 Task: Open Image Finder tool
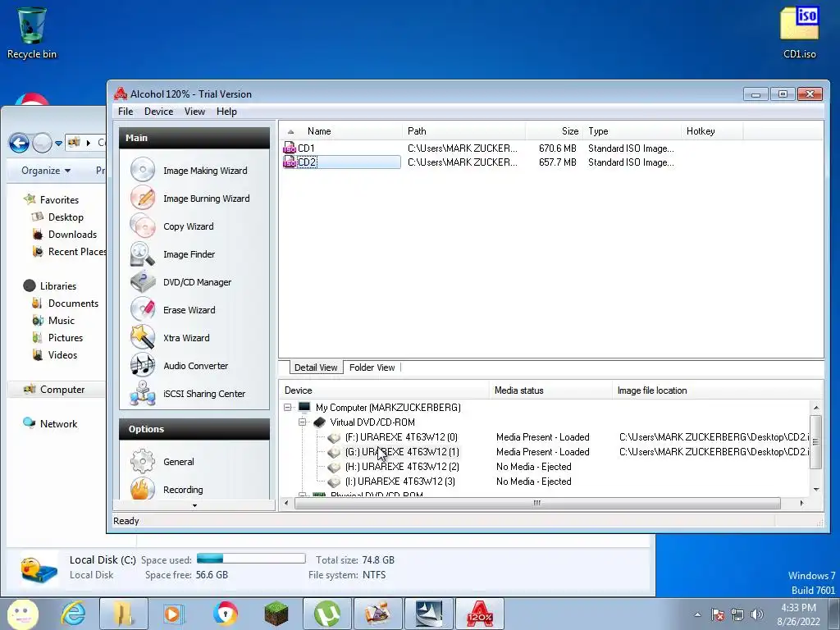click(173, 254)
